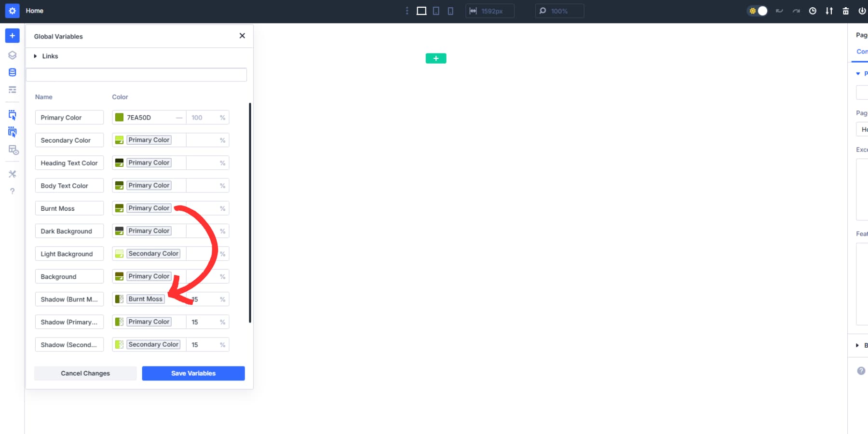Open the structure list panel
Image resolution: width=868 pixels, height=434 pixels.
pyautogui.click(x=12, y=89)
